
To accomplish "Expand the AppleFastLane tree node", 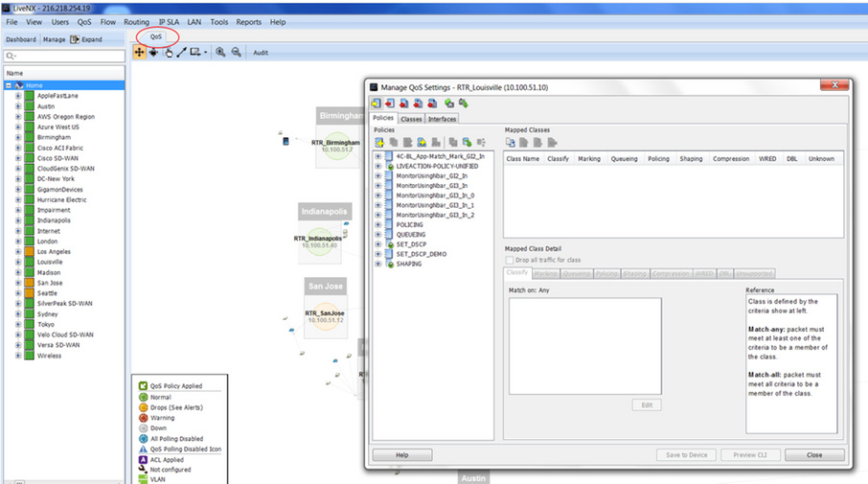I will [18, 96].
